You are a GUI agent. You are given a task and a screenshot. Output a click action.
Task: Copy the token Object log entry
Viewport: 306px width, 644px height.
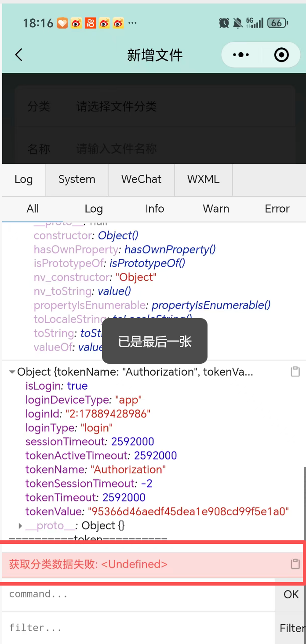295,372
